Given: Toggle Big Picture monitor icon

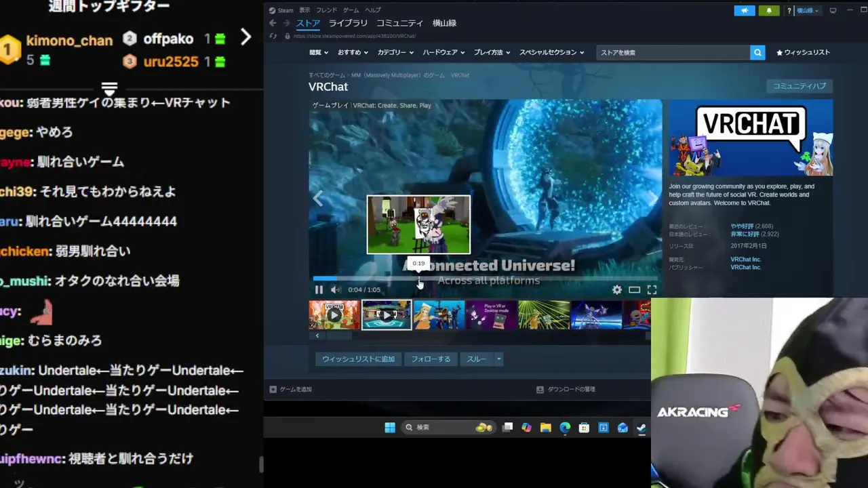Looking at the screenshot, I should click(x=833, y=10).
